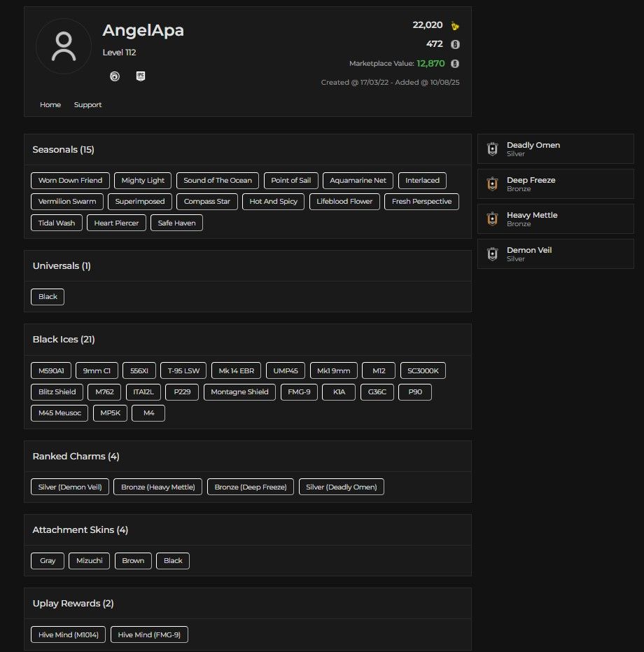Click the T-95 LSW tag
This screenshot has width=644, height=652.
pos(183,371)
